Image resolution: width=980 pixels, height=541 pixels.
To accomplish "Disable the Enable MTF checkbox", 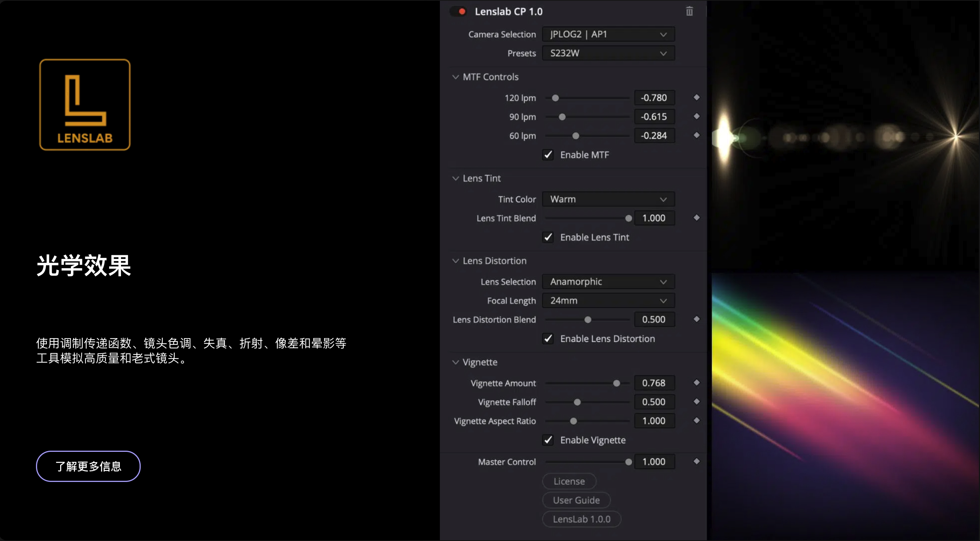I will tap(548, 155).
